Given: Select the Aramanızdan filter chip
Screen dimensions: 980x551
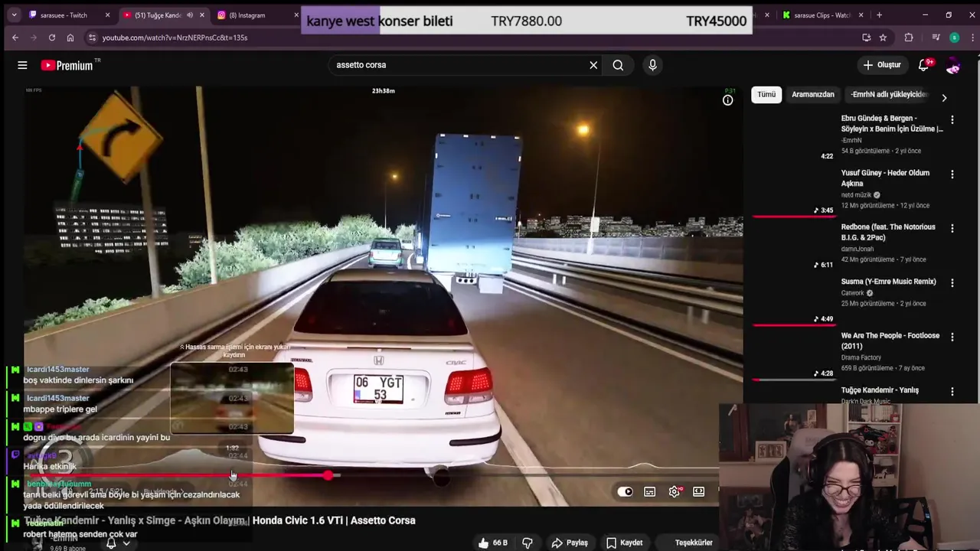Looking at the screenshot, I should point(813,95).
